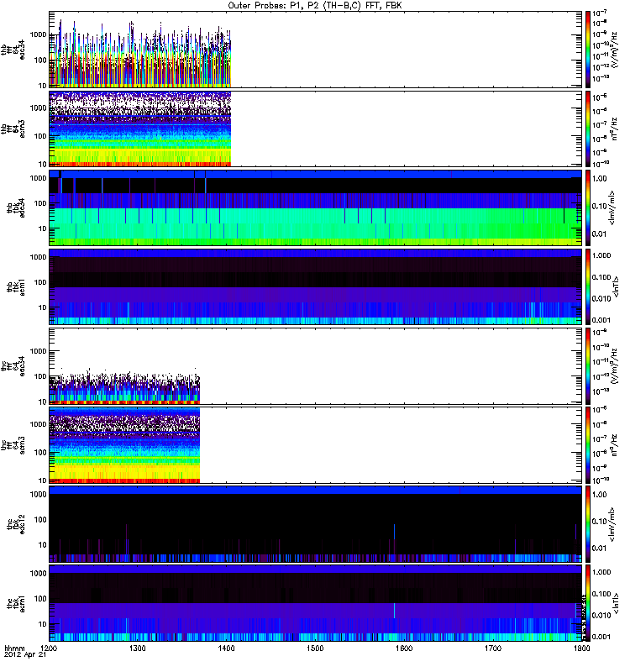Select the thc fbk scm1 axis label
The width and height of the screenshot is (630, 672).
click(x=15, y=603)
